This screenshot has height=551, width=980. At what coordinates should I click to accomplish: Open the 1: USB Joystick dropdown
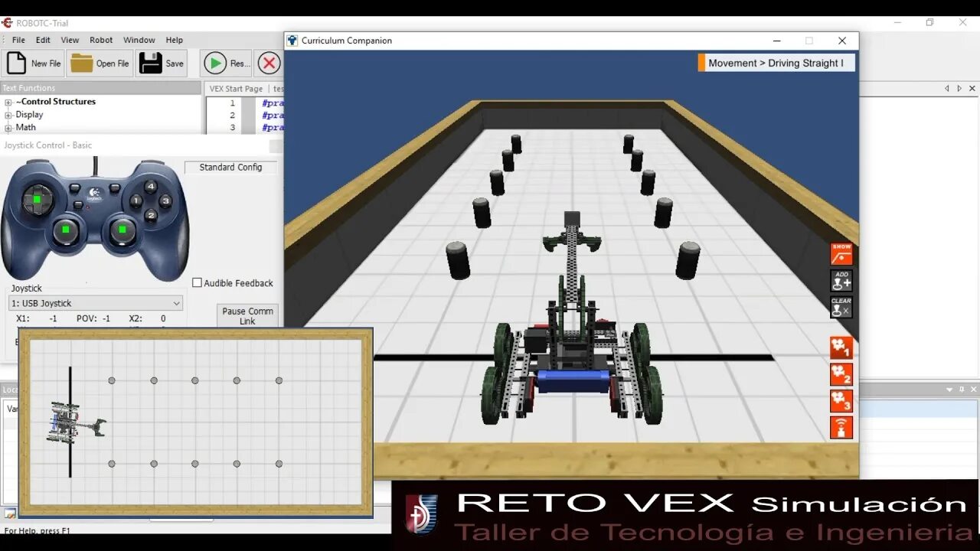(96, 303)
